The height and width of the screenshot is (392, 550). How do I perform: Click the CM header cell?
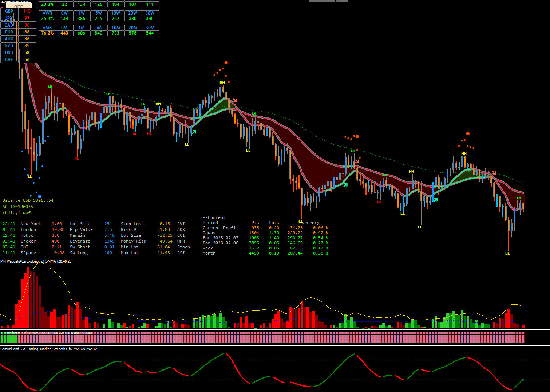pos(64,28)
